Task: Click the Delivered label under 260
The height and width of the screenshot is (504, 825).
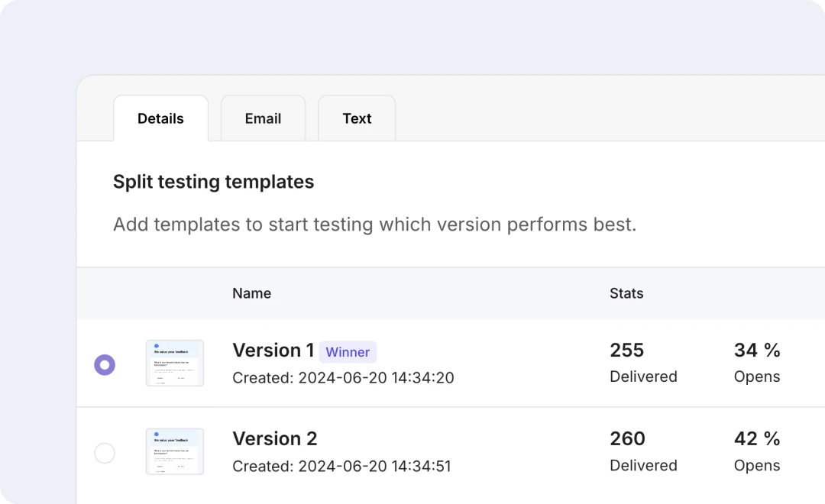Action: (x=643, y=466)
